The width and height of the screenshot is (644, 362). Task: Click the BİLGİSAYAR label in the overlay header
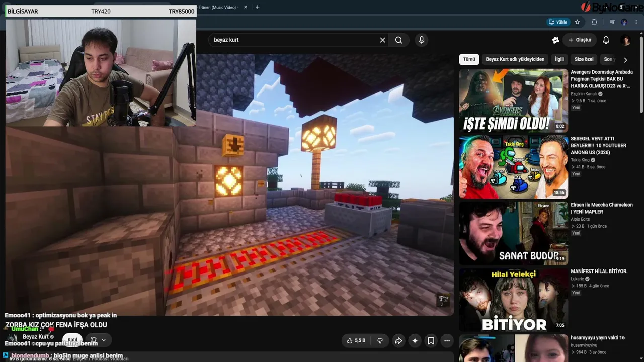[x=23, y=11]
